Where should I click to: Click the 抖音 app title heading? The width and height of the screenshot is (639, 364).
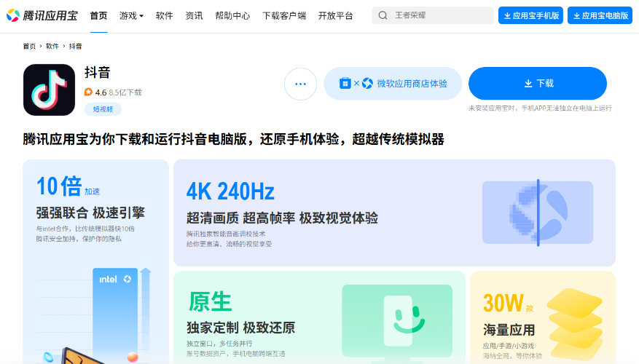click(98, 73)
